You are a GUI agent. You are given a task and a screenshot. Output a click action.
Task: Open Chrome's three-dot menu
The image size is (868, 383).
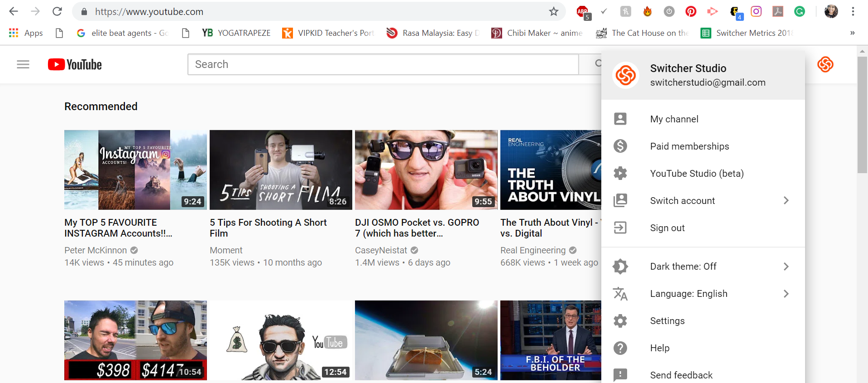(x=853, y=12)
